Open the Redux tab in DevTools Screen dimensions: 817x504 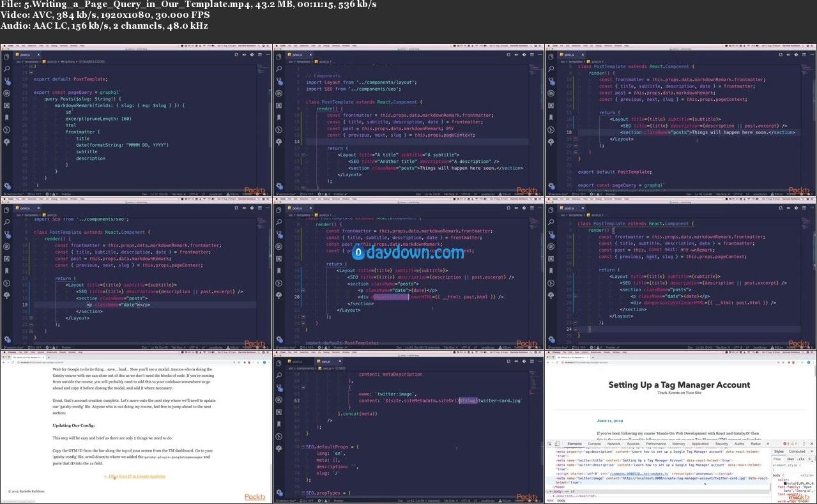pyautogui.click(x=756, y=443)
